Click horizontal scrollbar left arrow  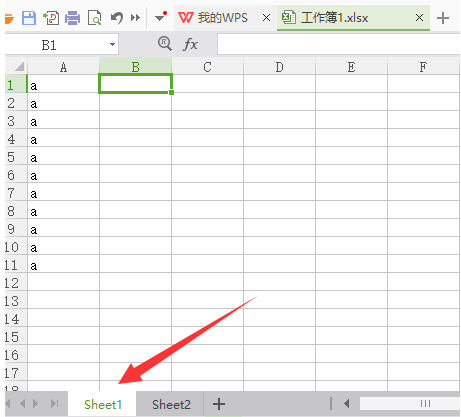(347, 404)
